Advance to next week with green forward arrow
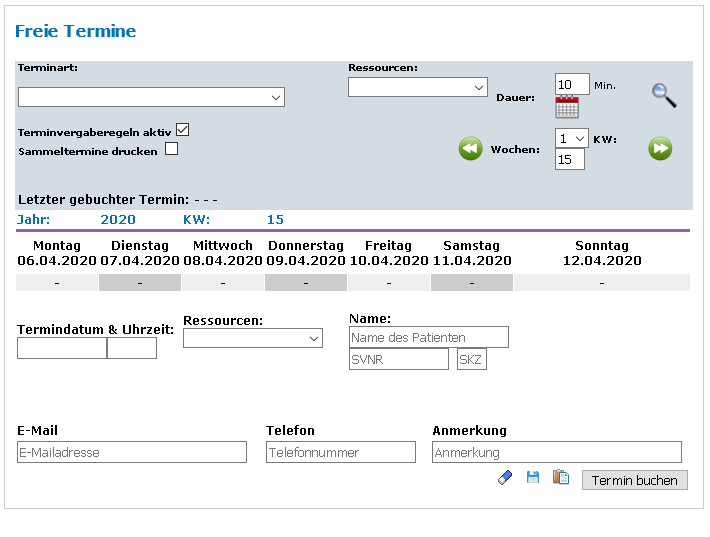Viewport: 710px width, 537px height. click(660, 149)
